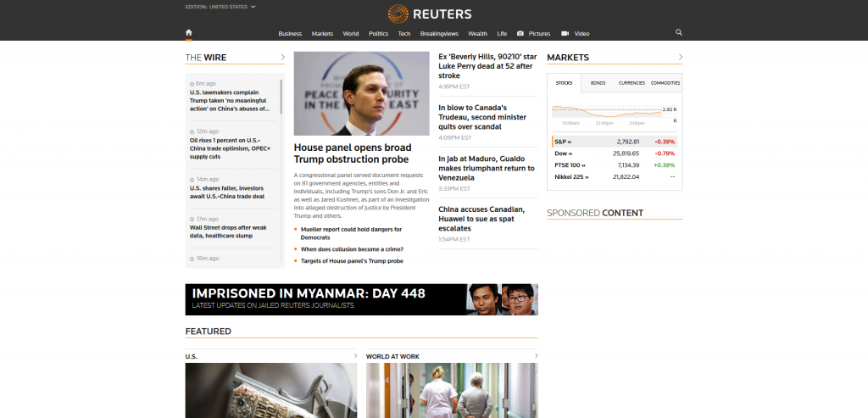Click clock icon next to 12m ago
Viewport: 868px width, 418px height.
(x=192, y=131)
